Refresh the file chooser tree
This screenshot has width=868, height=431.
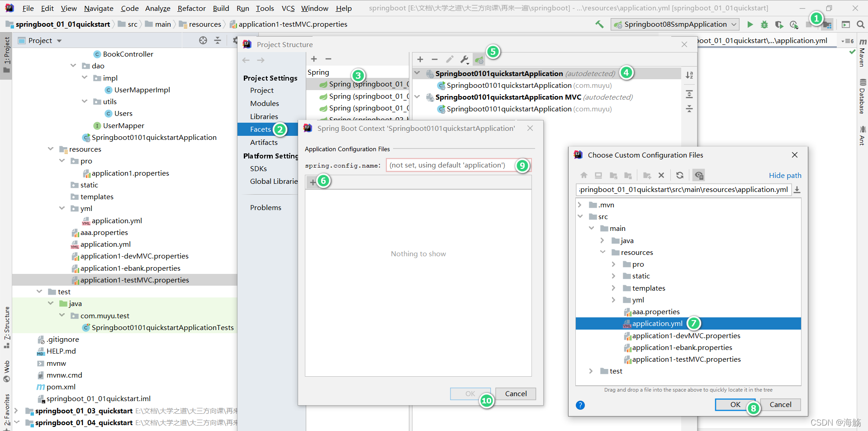[x=679, y=175]
